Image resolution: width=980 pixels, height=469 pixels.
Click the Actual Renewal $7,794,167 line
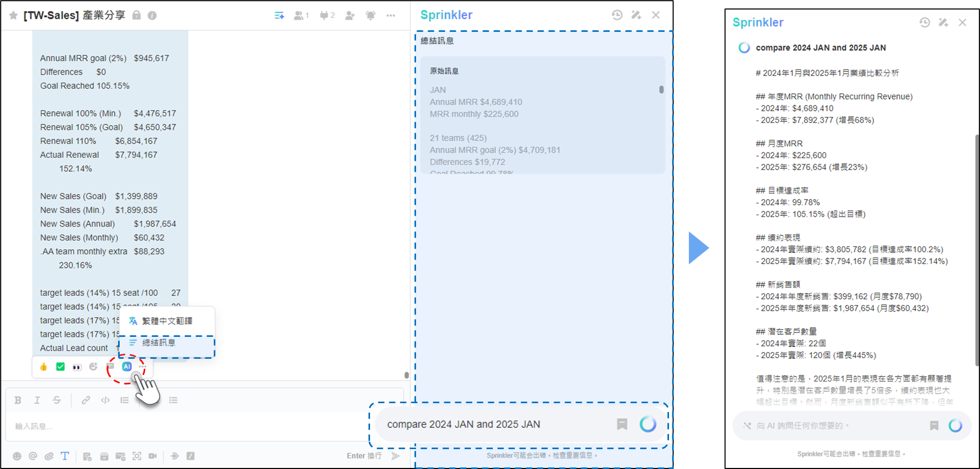(x=99, y=155)
